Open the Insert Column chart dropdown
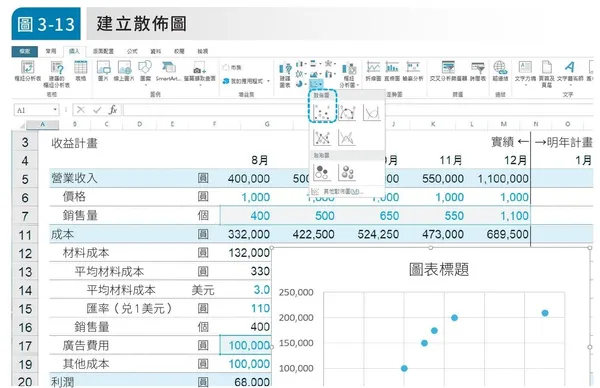600x388 pixels. pos(302,64)
